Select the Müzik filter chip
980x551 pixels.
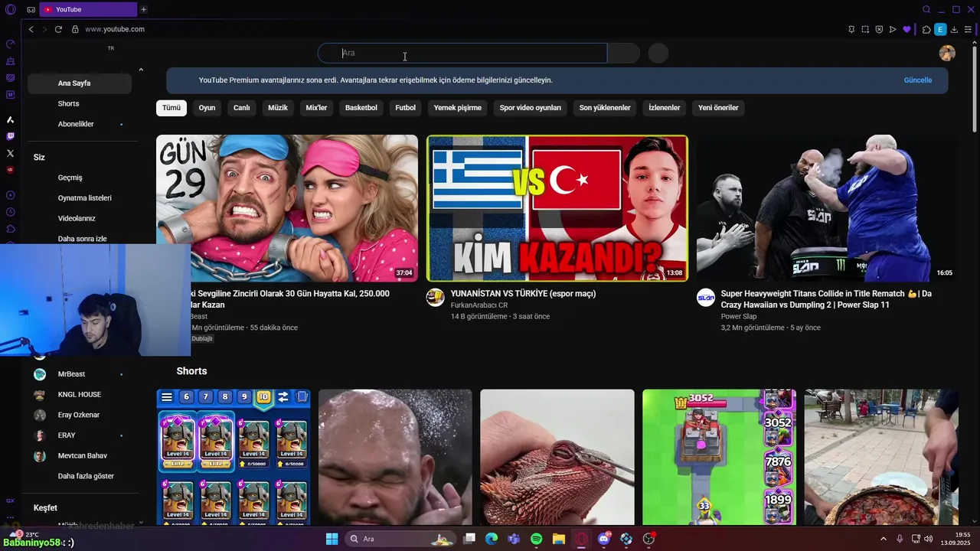[278, 108]
